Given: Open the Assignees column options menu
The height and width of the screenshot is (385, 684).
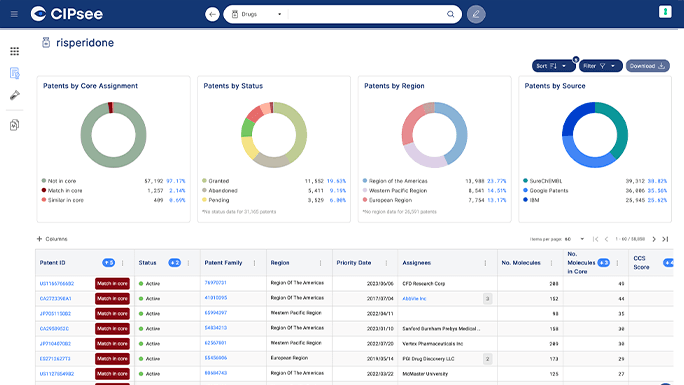Looking at the screenshot, I should pos(486,263).
